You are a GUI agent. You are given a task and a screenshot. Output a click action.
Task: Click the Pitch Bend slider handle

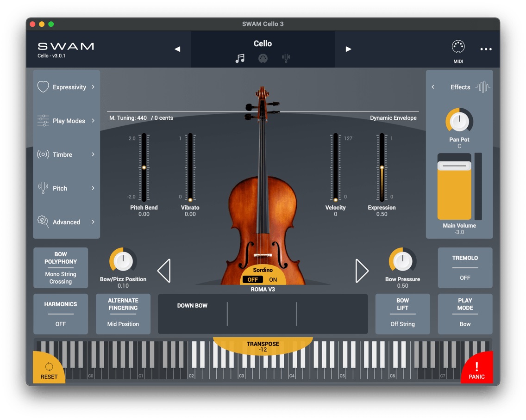144,167
